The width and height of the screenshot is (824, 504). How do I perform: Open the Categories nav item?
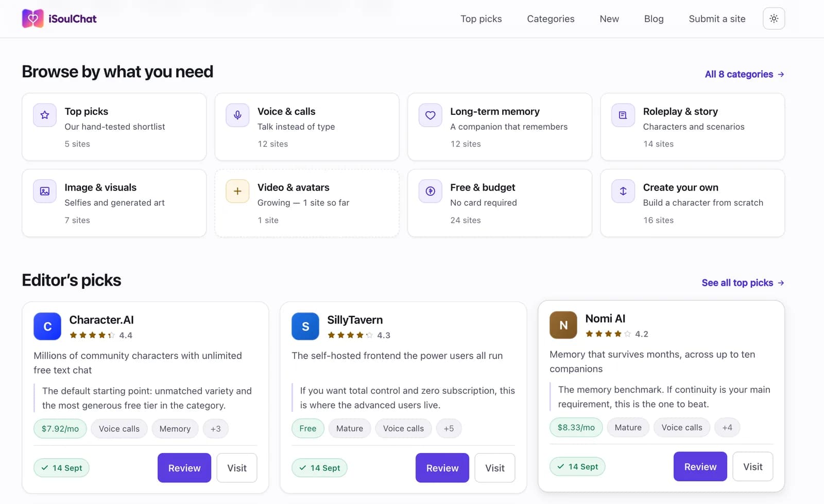click(x=551, y=19)
